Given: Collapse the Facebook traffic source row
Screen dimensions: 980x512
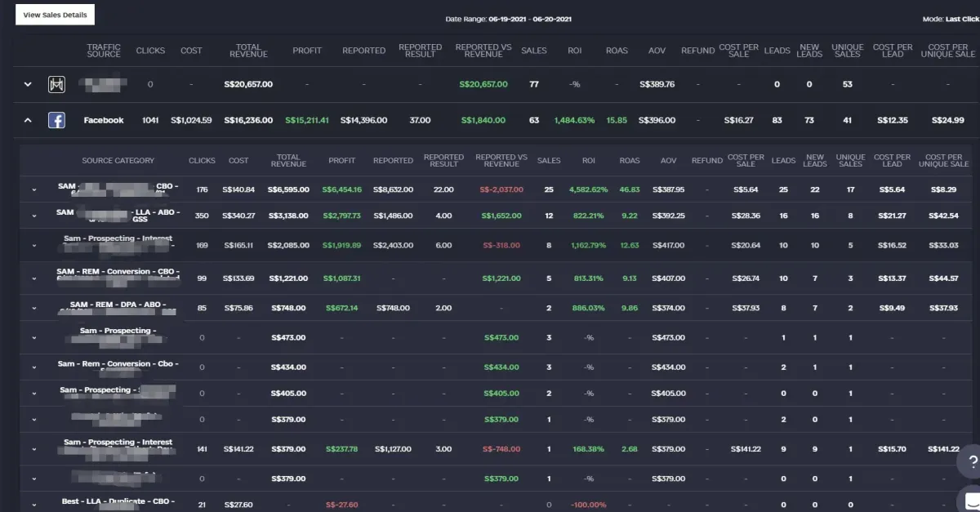Looking at the screenshot, I should tap(28, 120).
